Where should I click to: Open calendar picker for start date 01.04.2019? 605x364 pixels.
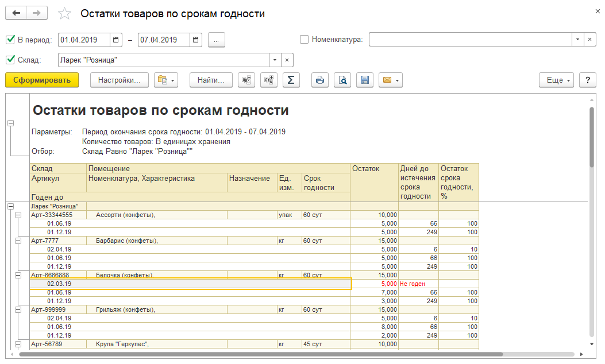[116, 40]
